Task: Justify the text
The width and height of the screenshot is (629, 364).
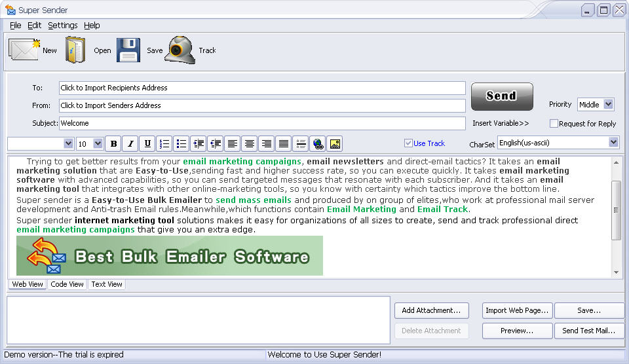Action: (x=284, y=143)
